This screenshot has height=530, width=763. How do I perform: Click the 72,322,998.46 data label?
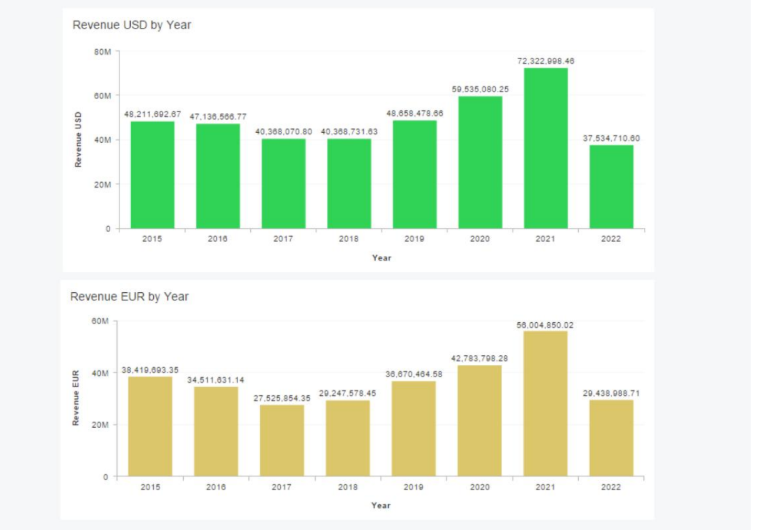(545, 61)
